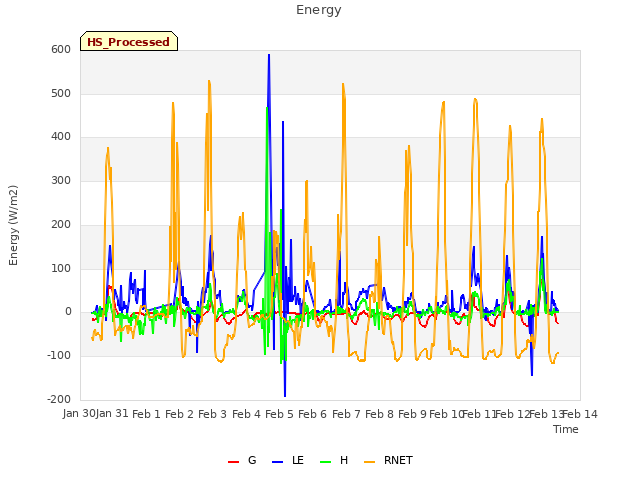Click the Feb 2 x-axis date label

(x=179, y=414)
